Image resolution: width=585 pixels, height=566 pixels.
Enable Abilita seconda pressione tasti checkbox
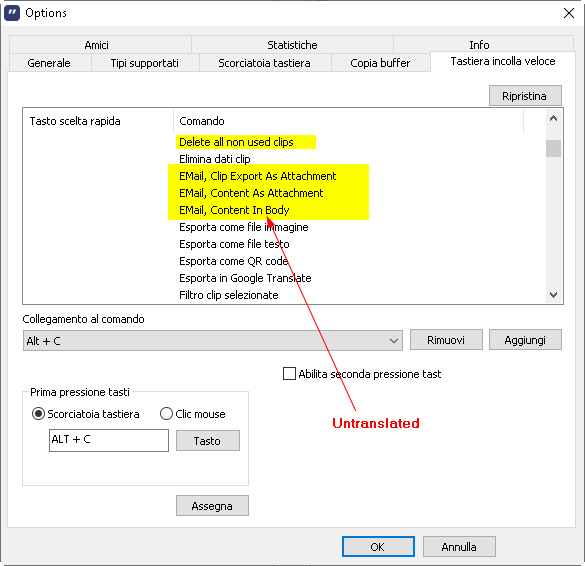pyautogui.click(x=289, y=373)
